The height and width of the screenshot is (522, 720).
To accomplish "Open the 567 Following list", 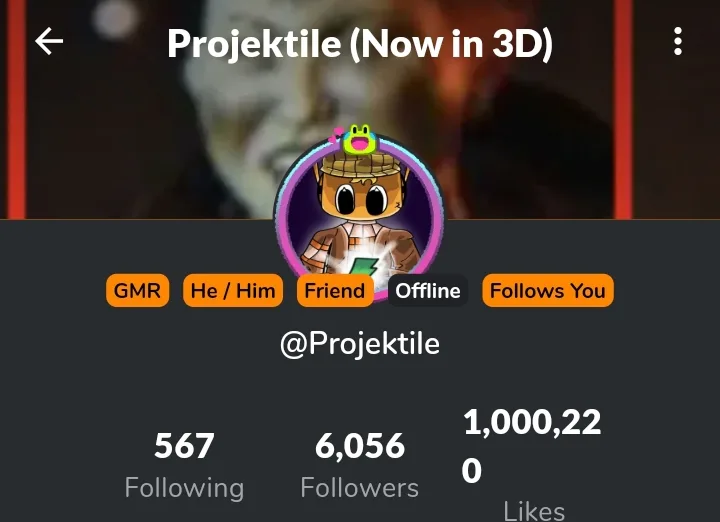I will pos(184,465).
